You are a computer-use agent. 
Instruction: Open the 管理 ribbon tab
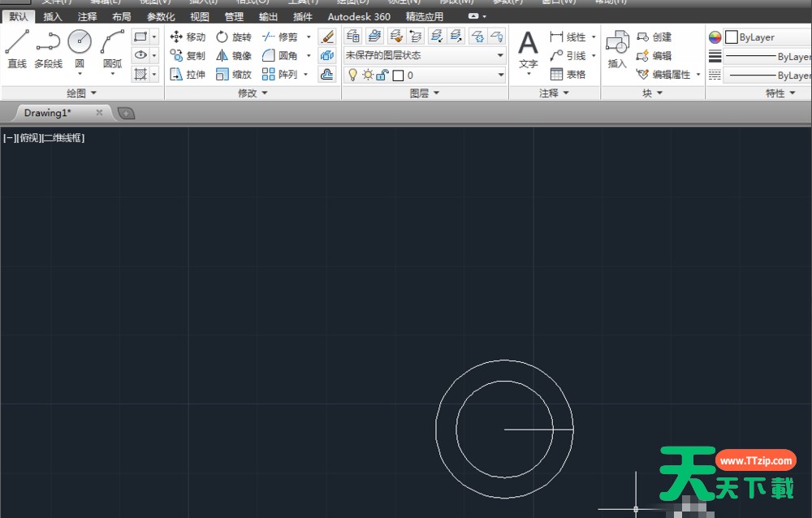234,16
